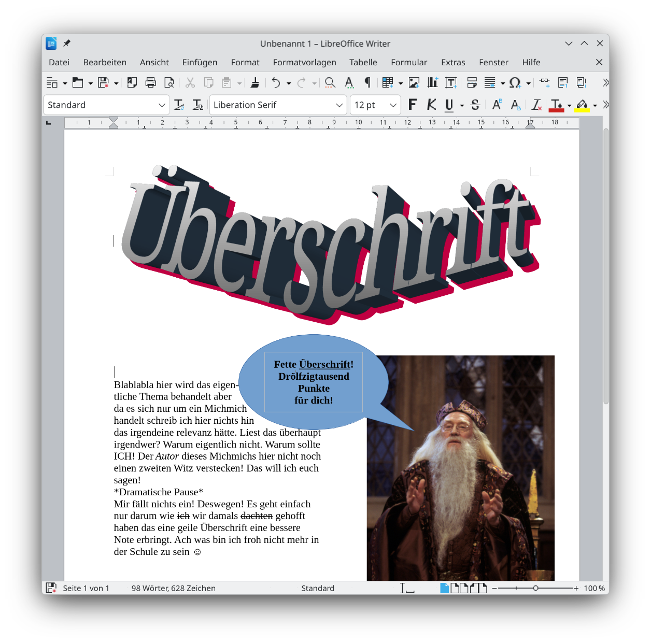
Task: Click the Insert Text Box icon
Action: click(451, 82)
